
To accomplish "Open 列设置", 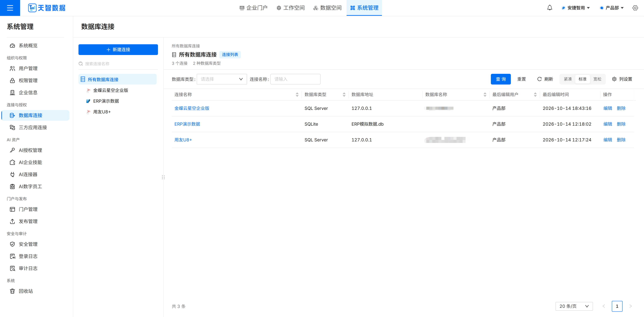I will pos(622,79).
